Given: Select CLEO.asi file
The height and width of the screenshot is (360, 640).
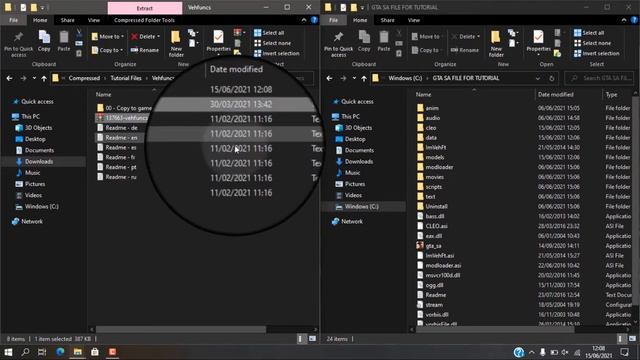Looking at the screenshot, I should click(x=432, y=226).
